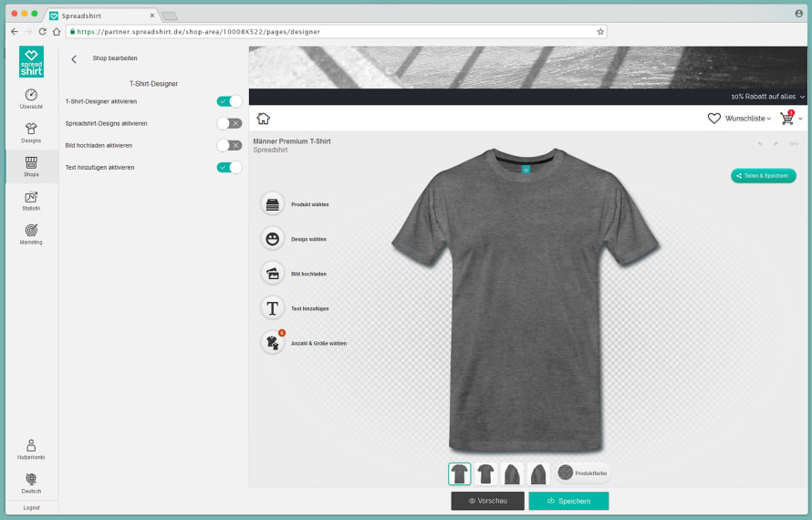Click the Anzahl & Größe wählen label
The image size is (812, 520).
pos(319,343)
